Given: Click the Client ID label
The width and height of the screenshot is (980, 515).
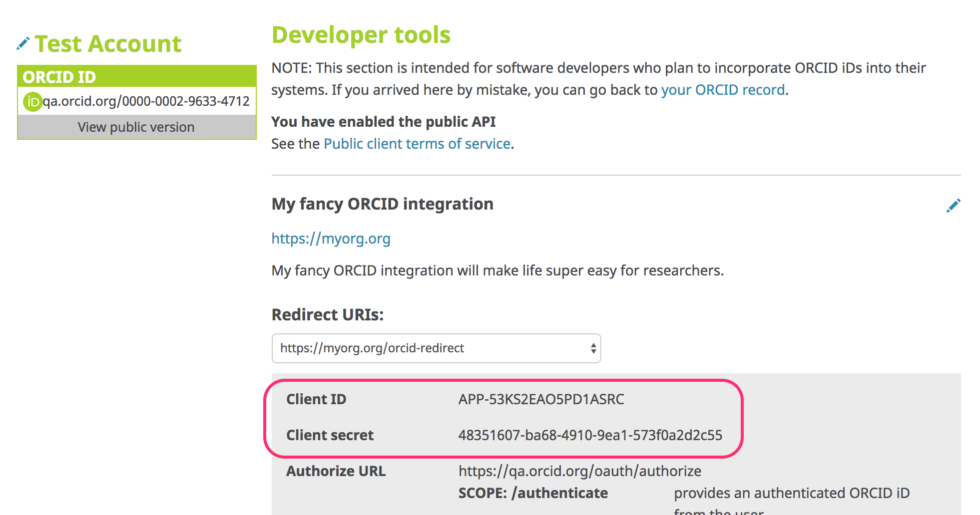Looking at the screenshot, I should [x=316, y=399].
